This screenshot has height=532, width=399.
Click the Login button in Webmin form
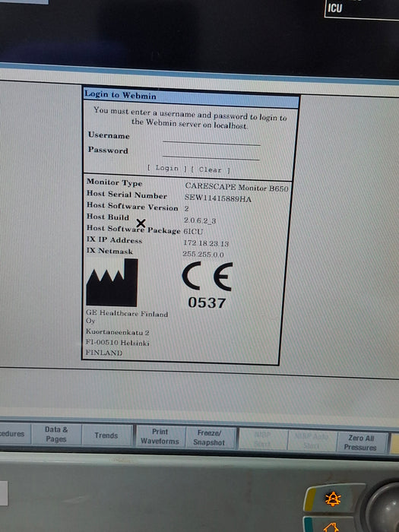[x=167, y=168]
